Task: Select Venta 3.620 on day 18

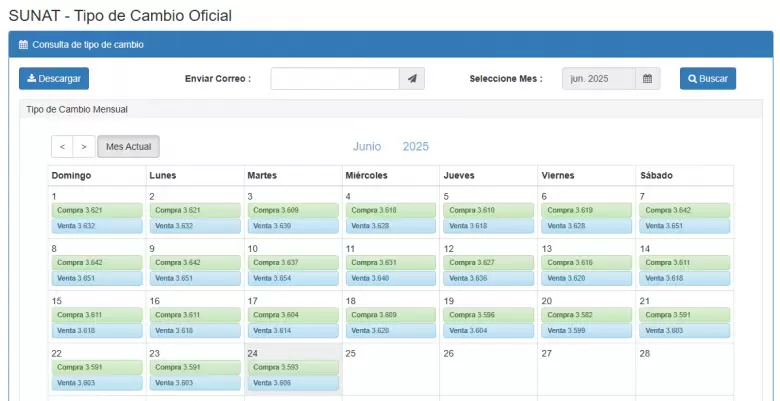Action: [391, 330]
